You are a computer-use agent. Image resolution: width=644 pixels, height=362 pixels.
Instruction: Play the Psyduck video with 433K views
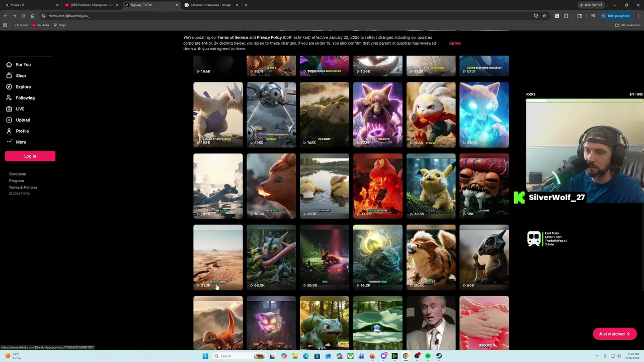click(x=325, y=186)
